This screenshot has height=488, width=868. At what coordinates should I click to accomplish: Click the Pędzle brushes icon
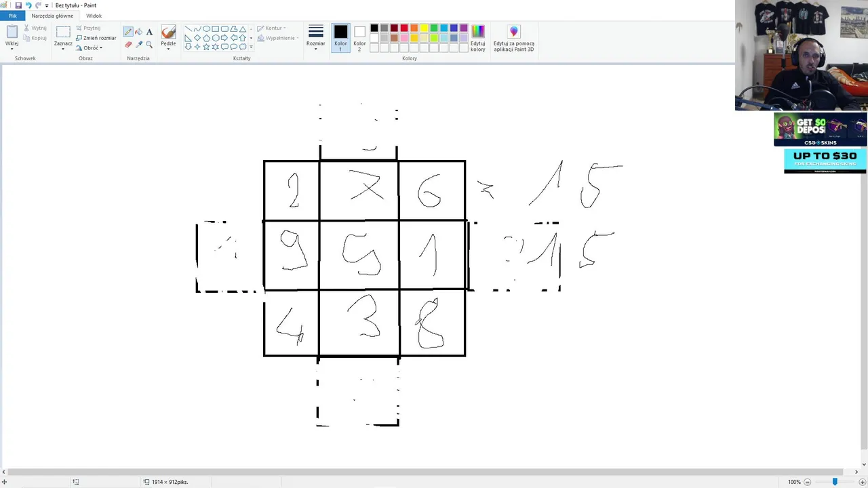(x=168, y=32)
